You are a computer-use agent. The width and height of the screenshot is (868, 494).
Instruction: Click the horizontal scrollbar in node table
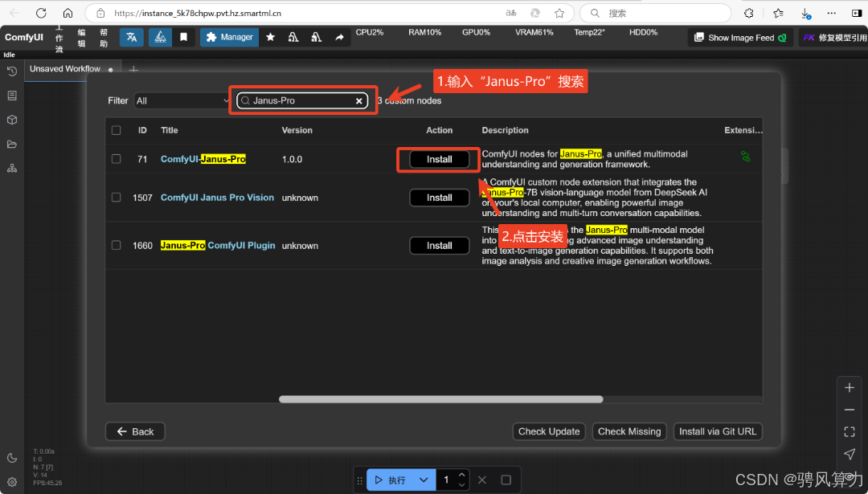(x=440, y=399)
